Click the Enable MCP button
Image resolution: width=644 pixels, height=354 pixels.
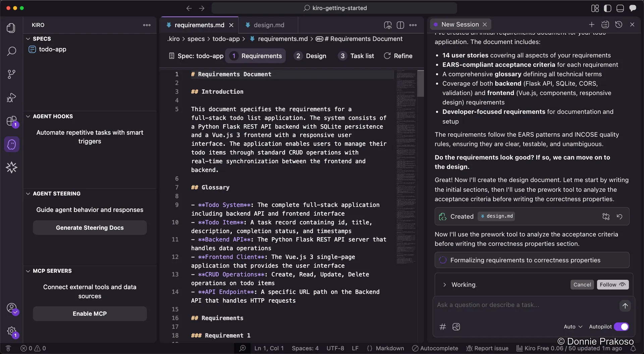pos(90,314)
